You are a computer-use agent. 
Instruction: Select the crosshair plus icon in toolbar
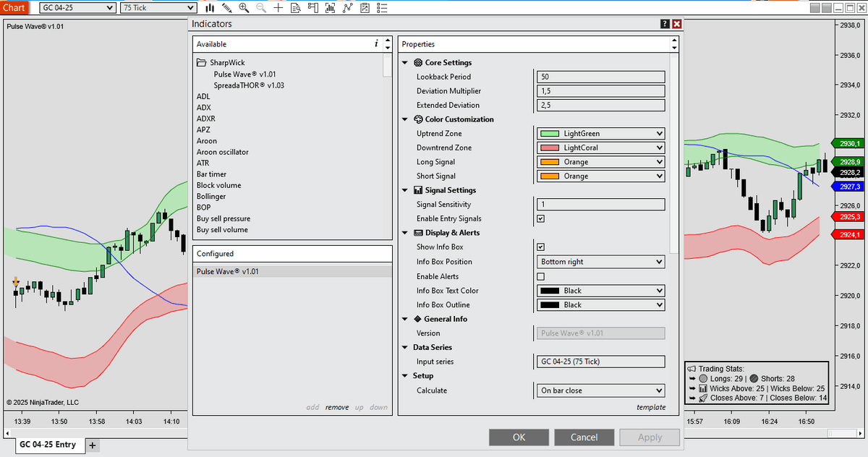click(x=278, y=8)
